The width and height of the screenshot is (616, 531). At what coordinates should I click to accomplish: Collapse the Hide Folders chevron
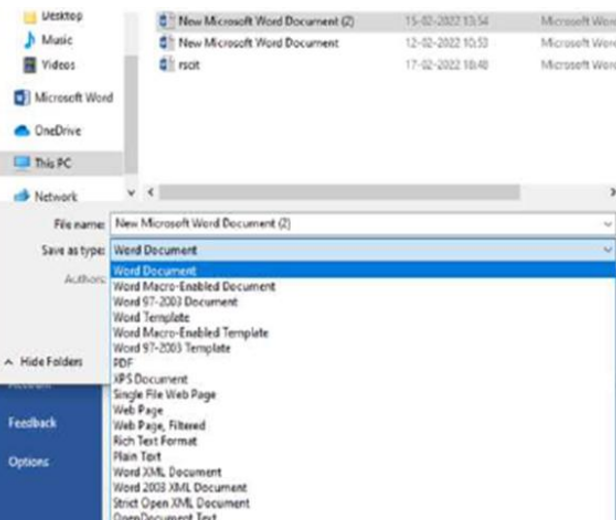pos(9,361)
